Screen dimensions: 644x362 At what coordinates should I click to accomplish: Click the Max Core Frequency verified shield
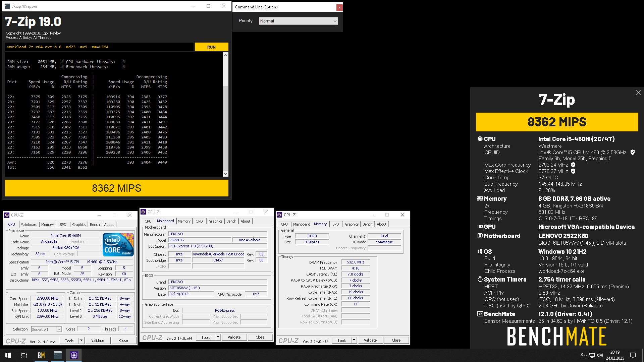coord(573,165)
